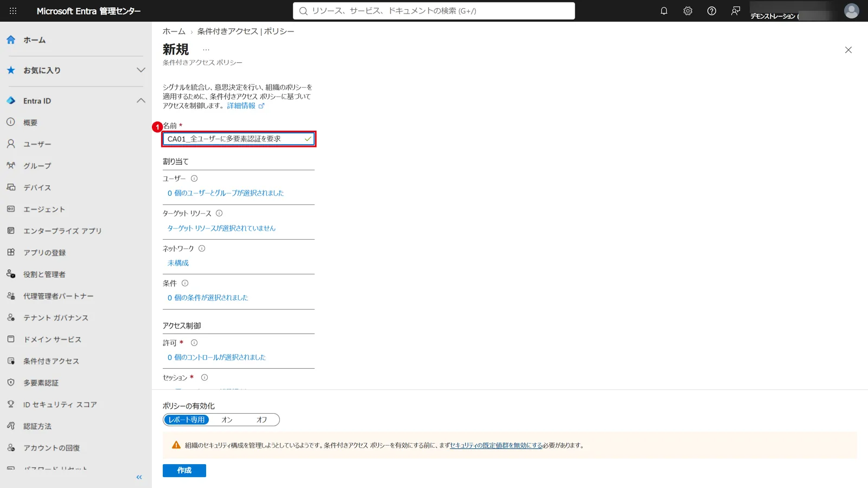Open the feedback icon in header
Screen dimensions: 868x488
point(736,11)
